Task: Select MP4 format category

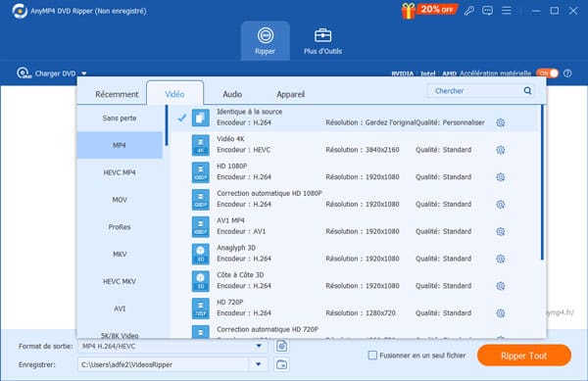Action: coord(120,145)
